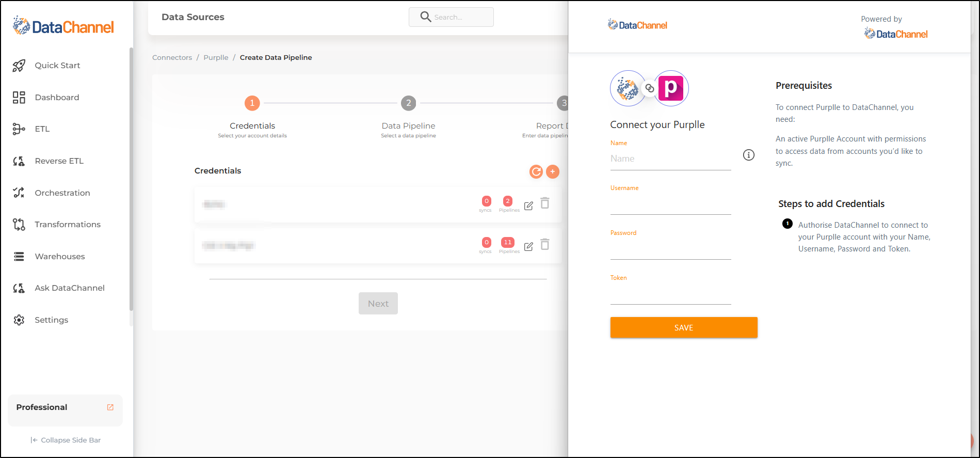Click the Reverse ETL sidebar icon
The height and width of the screenshot is (458, 980).
coord(19,161)
